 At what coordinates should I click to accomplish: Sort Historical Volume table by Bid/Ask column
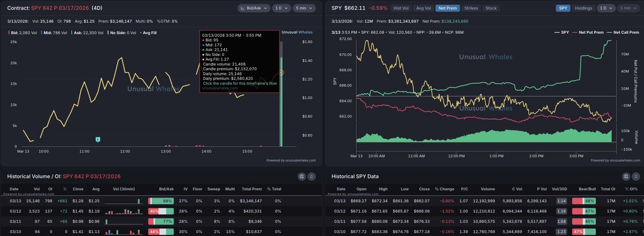[x=166, y=189]
